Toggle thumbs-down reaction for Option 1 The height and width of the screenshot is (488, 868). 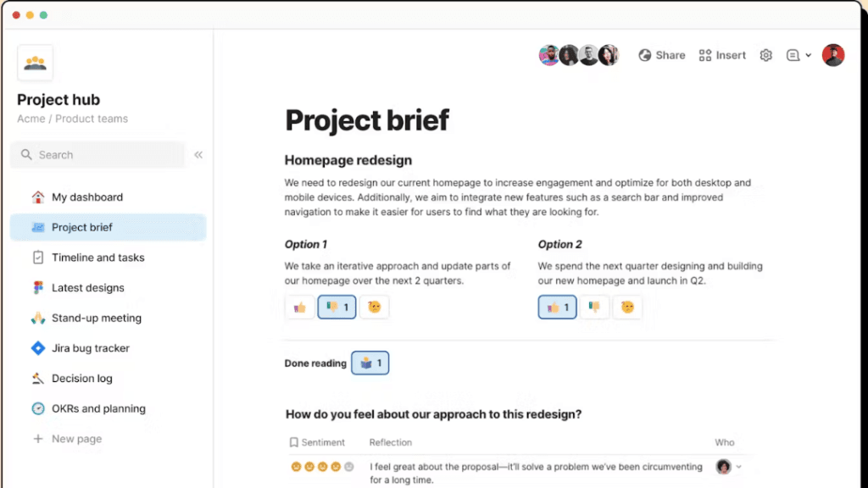(x=337, y=307)
